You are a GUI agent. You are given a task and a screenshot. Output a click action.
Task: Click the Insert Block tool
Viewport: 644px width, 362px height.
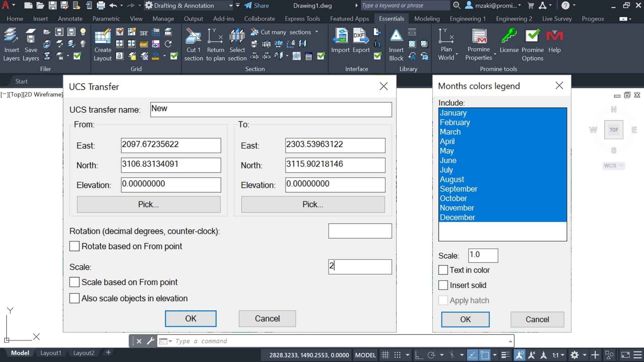pos(396,44)
